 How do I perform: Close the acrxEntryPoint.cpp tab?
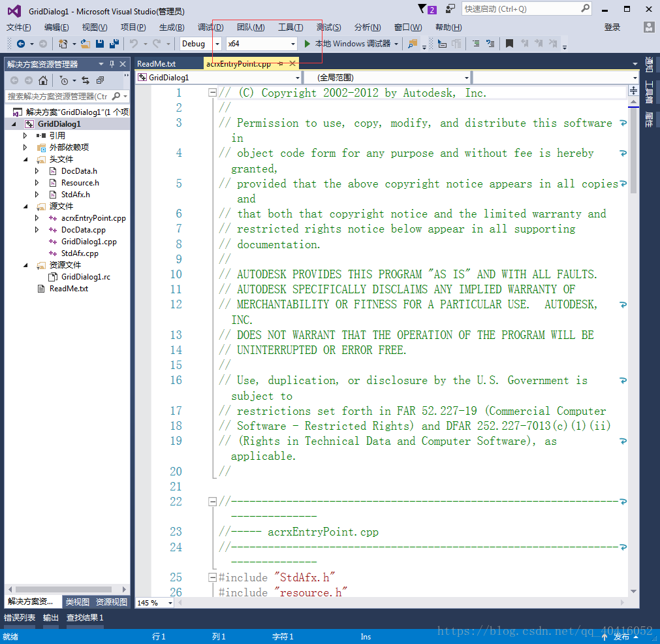pos(292,63)
